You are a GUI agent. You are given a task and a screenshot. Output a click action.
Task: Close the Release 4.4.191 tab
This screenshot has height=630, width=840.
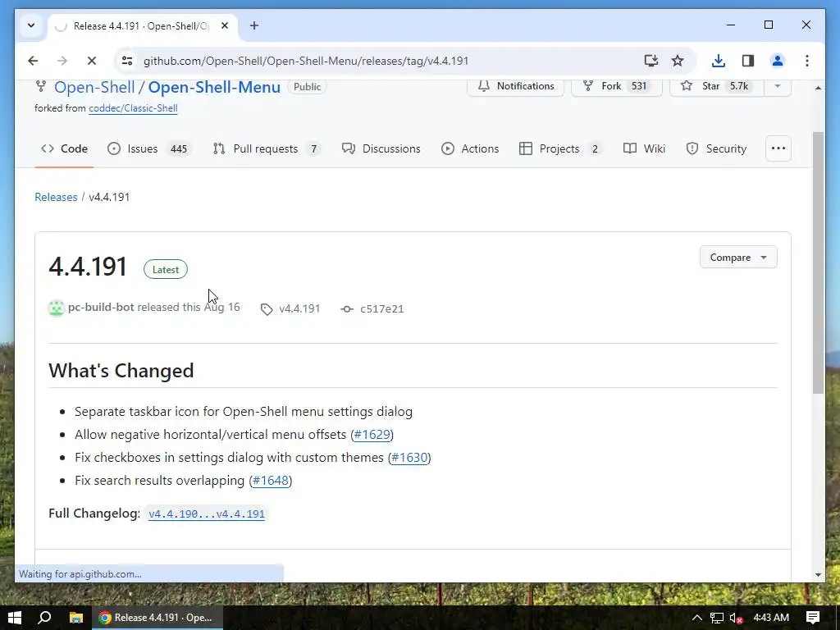click(x=225, y=25)
